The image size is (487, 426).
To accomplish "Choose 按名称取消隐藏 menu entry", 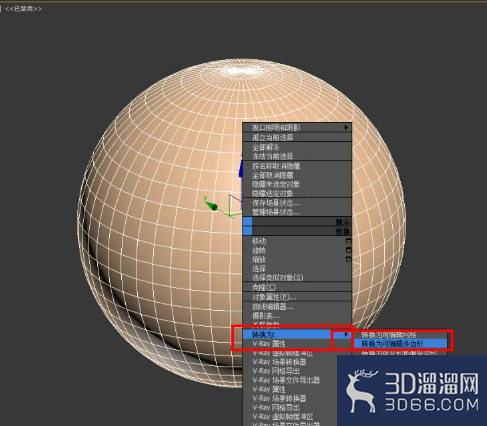I will 297,166.
